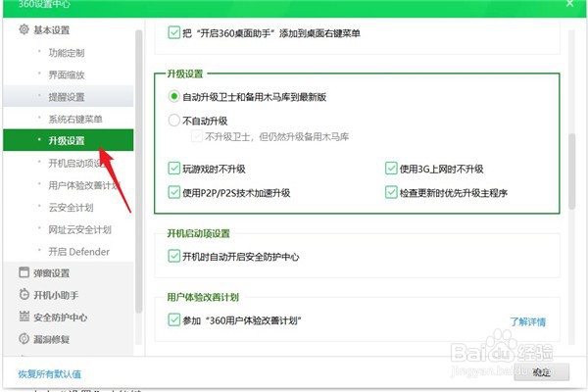Open 界面缩放 settings

pos(69,74)
